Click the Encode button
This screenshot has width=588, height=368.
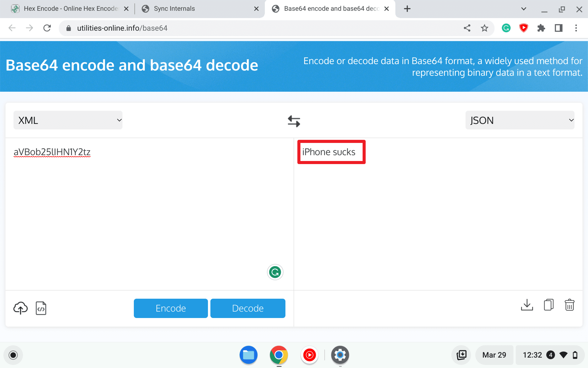(x=171, y=308)
